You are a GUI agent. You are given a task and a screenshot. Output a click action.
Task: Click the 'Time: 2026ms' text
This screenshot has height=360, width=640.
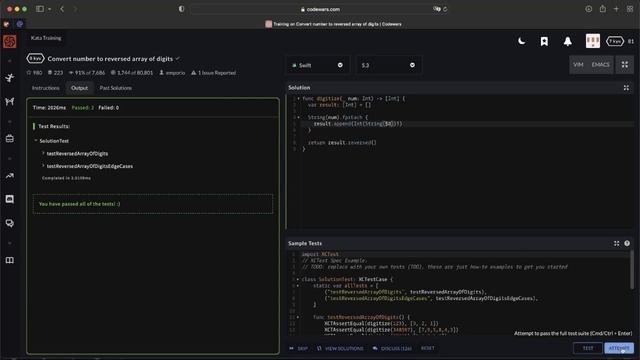(49, 108)
